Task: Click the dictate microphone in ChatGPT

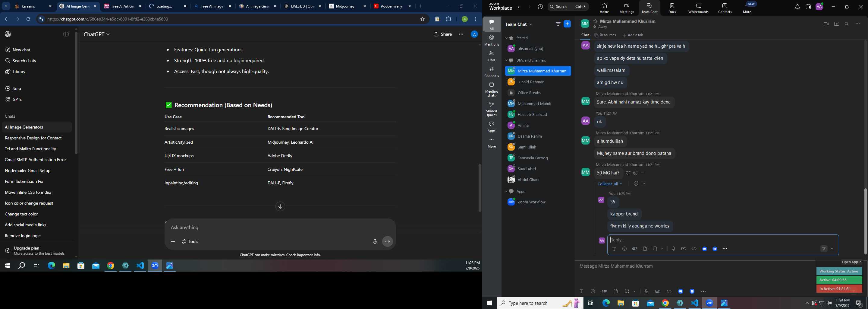Action: [x=375, y=241]
